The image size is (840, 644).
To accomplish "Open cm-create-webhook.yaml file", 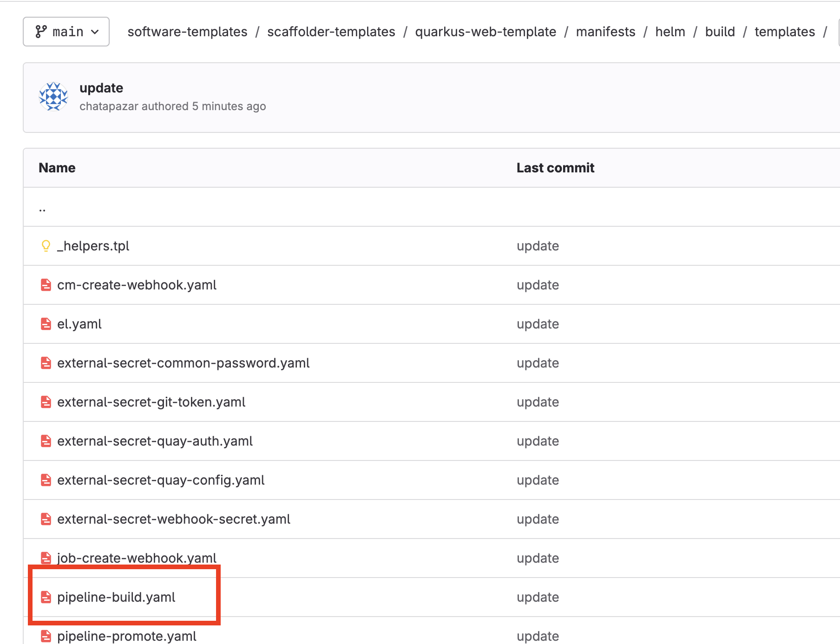I will 137,285.
